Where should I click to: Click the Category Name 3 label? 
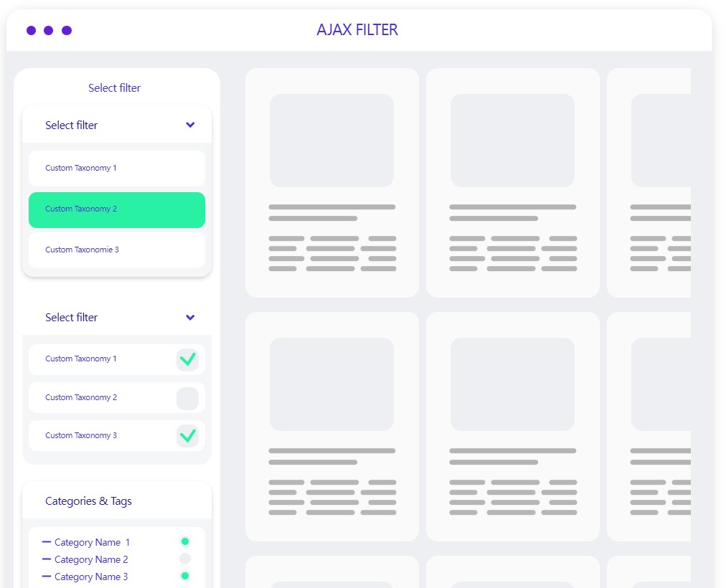point(91,577)
